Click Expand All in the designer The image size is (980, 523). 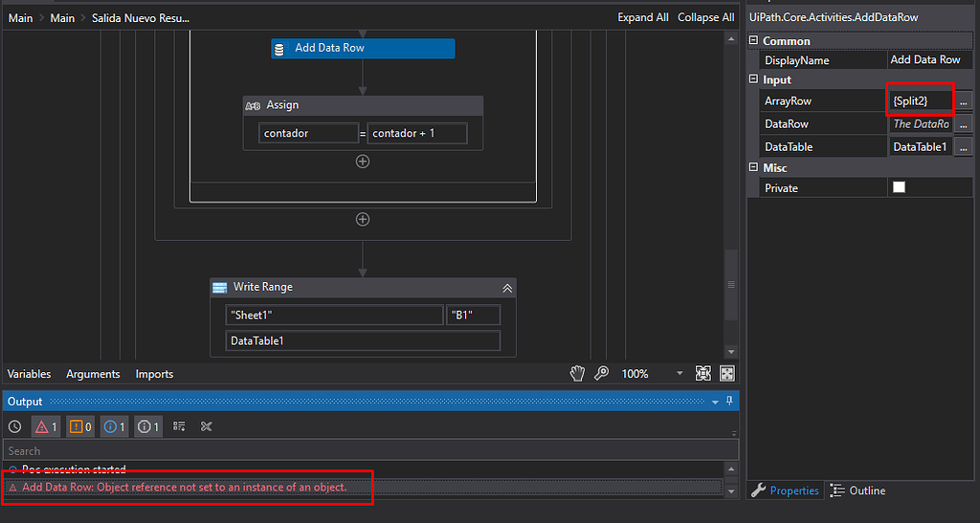(x=643, y=17)
